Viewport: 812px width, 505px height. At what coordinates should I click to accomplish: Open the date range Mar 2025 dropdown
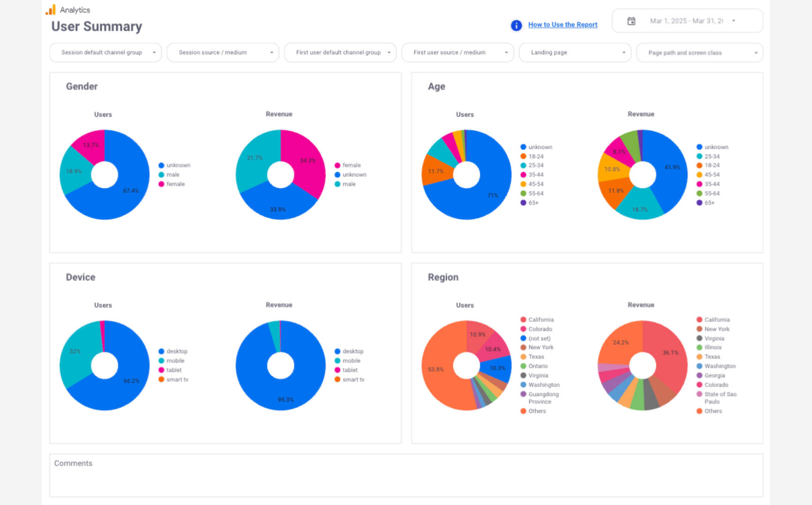point(687,21)
